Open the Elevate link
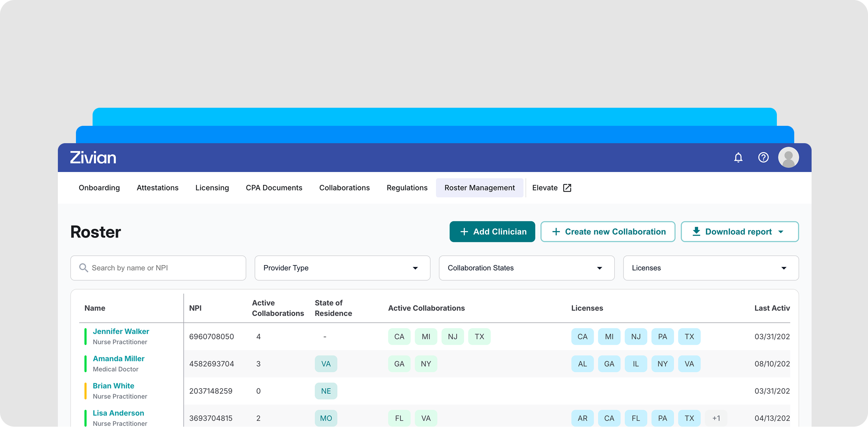Screen dimensions: 868x427 pos(552,188)
